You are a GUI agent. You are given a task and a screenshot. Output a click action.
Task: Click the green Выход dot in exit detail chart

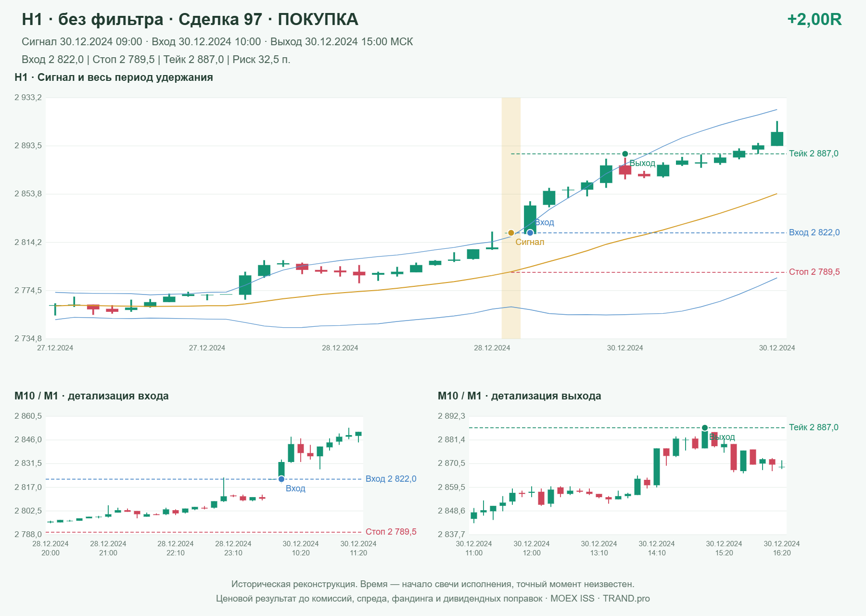[705, 428]
